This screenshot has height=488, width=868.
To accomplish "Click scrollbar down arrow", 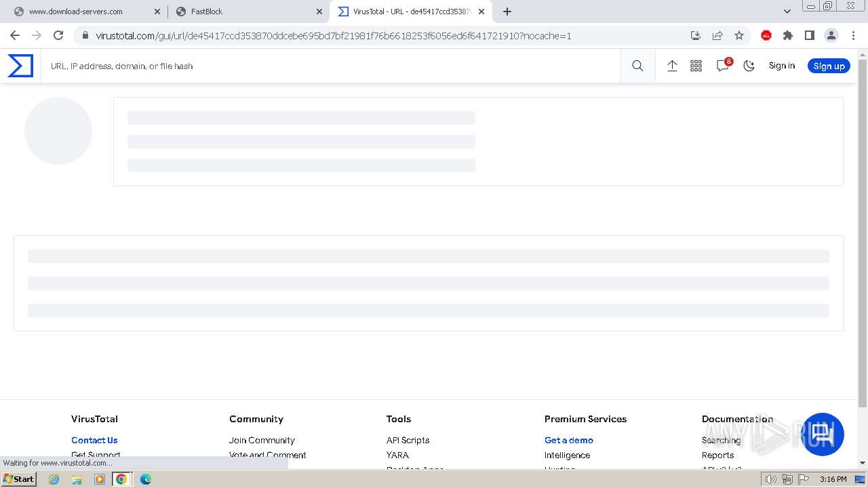I will (863, 463).
